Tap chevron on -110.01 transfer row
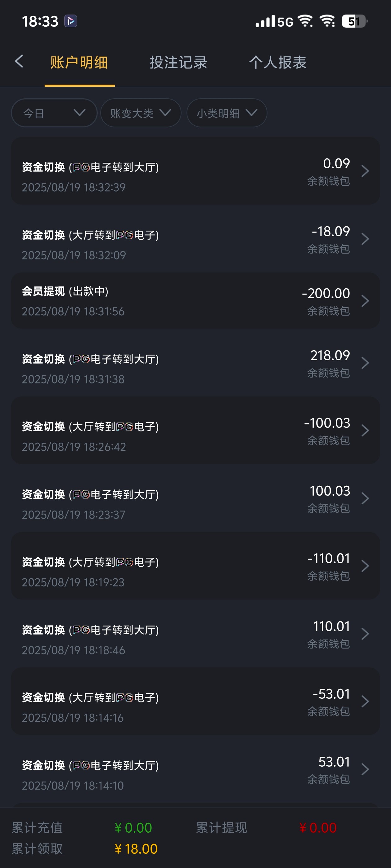 (365, 566)
